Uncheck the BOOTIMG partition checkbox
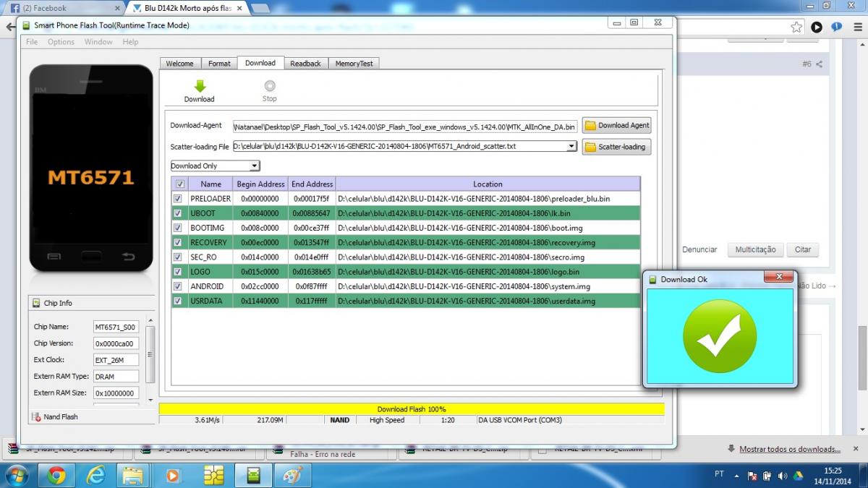 [x=178, y=228]
